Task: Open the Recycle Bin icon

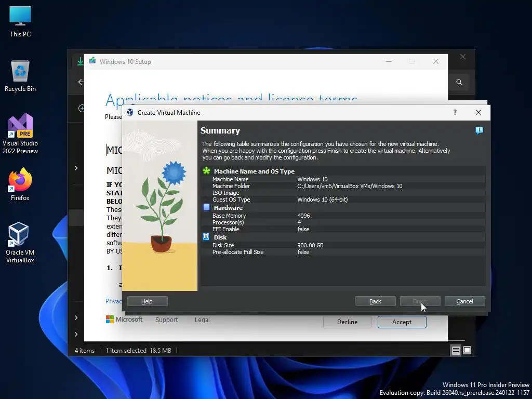Action: 20,76
